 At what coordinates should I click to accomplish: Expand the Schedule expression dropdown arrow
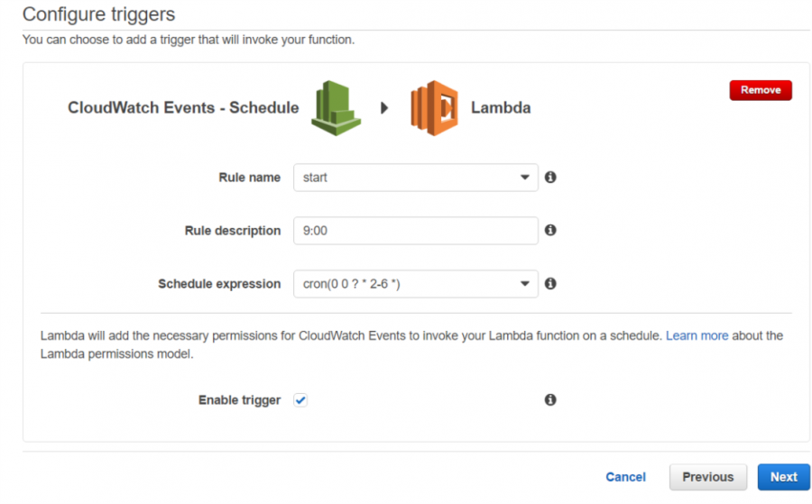524,284
